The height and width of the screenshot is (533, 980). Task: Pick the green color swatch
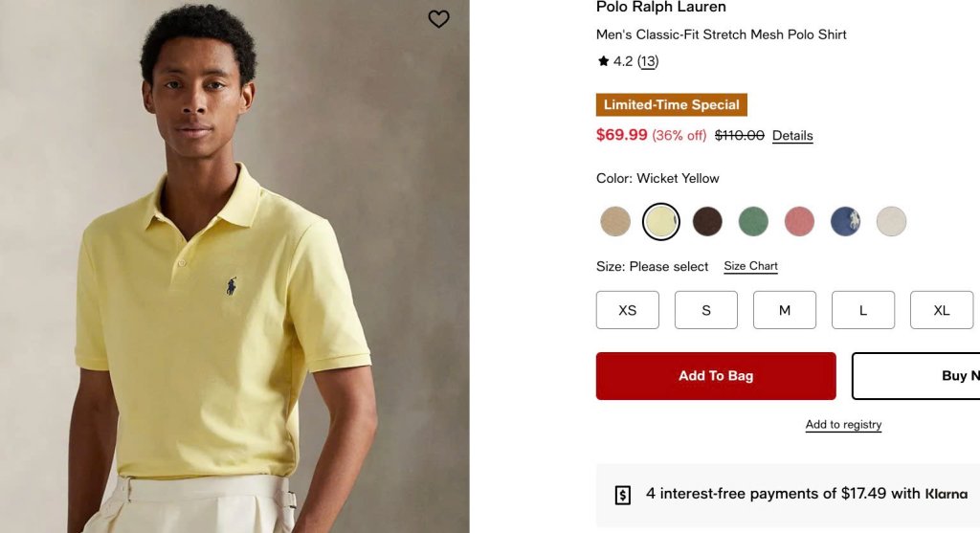coord(753,221)
